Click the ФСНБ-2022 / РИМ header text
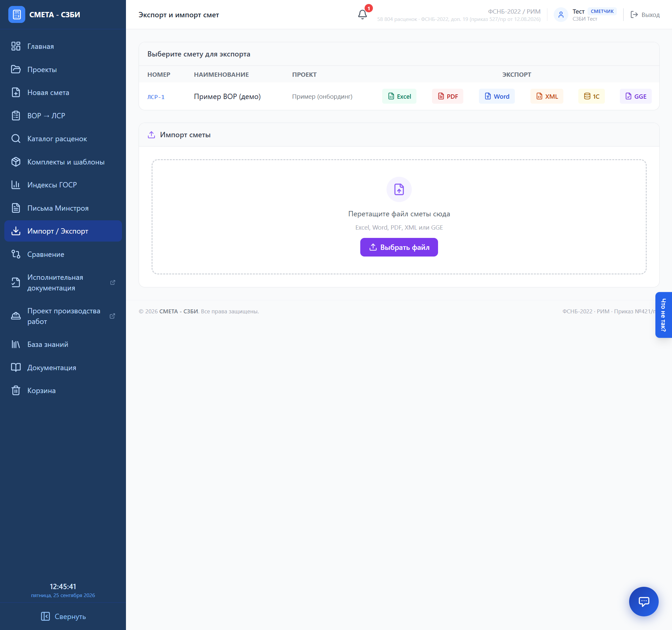 pos(514,11)
